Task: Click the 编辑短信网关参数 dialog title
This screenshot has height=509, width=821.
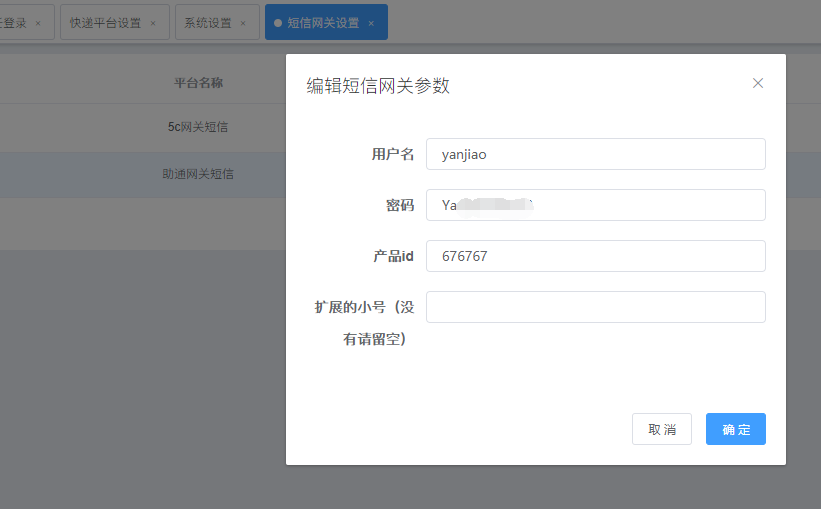Action: coord(378,85)
